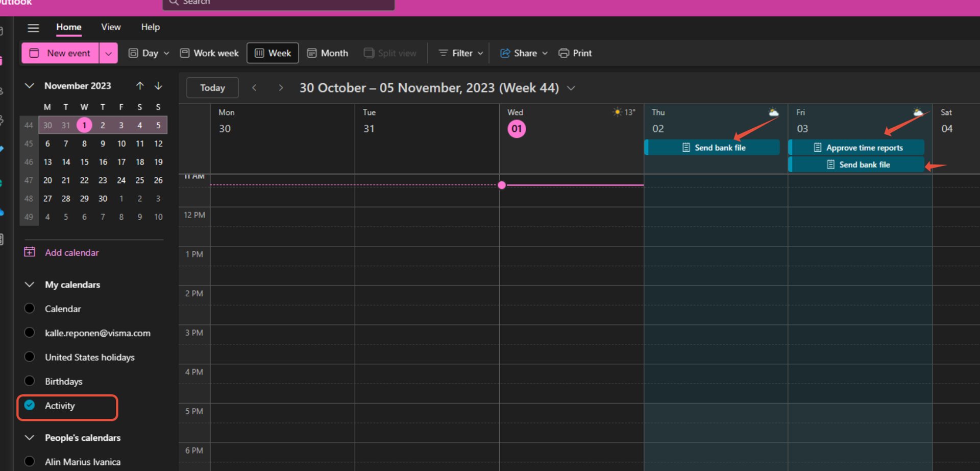Uncheck the Activity calendar

tap(30, 406)
